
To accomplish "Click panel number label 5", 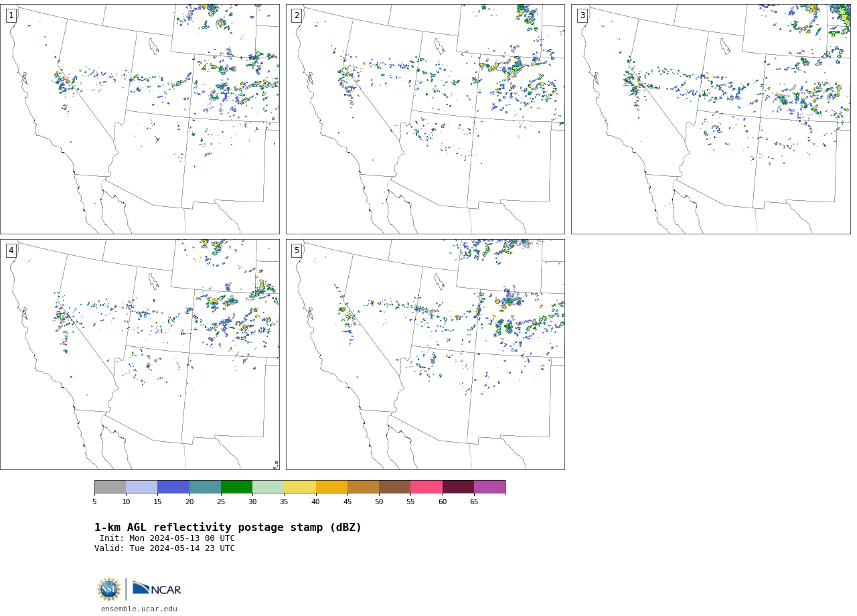I will (297, 250).
